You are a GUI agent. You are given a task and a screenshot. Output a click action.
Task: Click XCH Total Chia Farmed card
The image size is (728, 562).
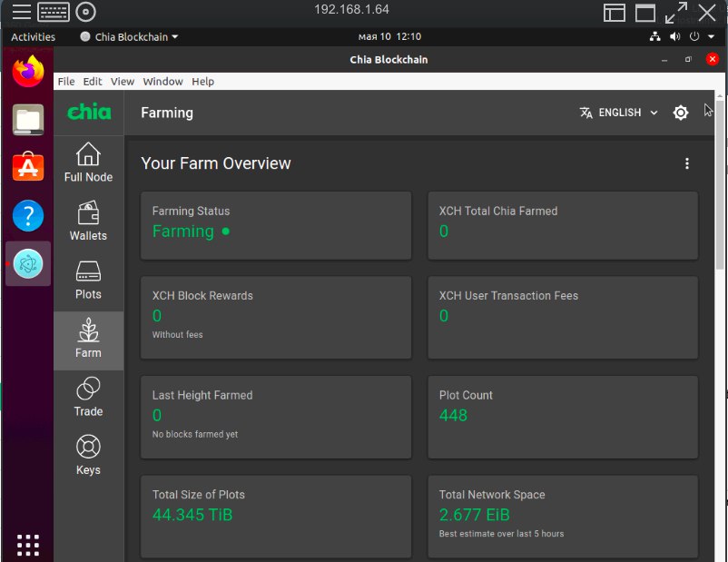click(x=563, y=225)
